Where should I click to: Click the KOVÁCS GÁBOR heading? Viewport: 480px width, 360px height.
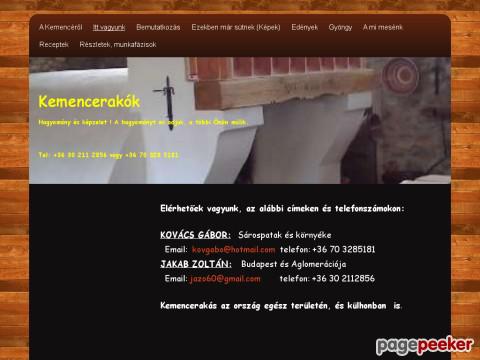tap(195, 235)
